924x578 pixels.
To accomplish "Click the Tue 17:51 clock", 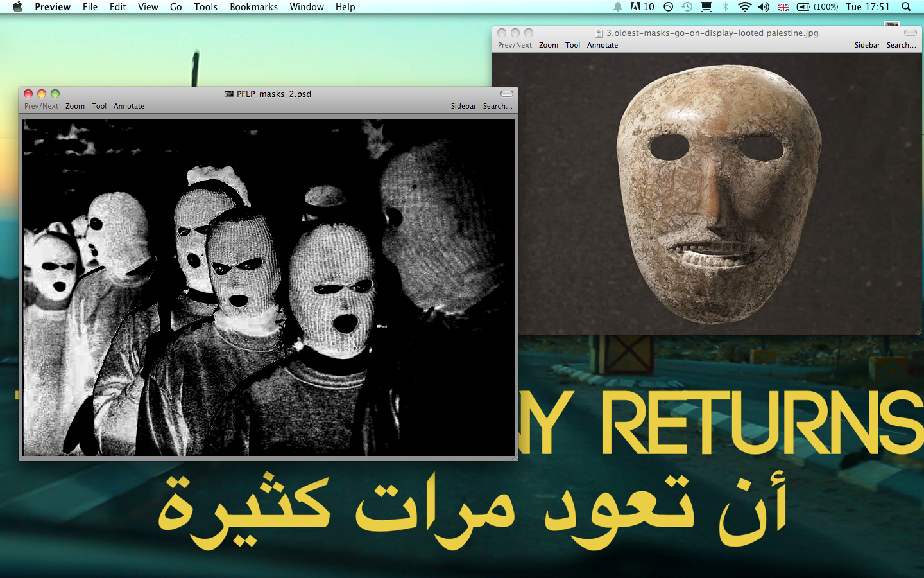I will click(x=868, y=7).
